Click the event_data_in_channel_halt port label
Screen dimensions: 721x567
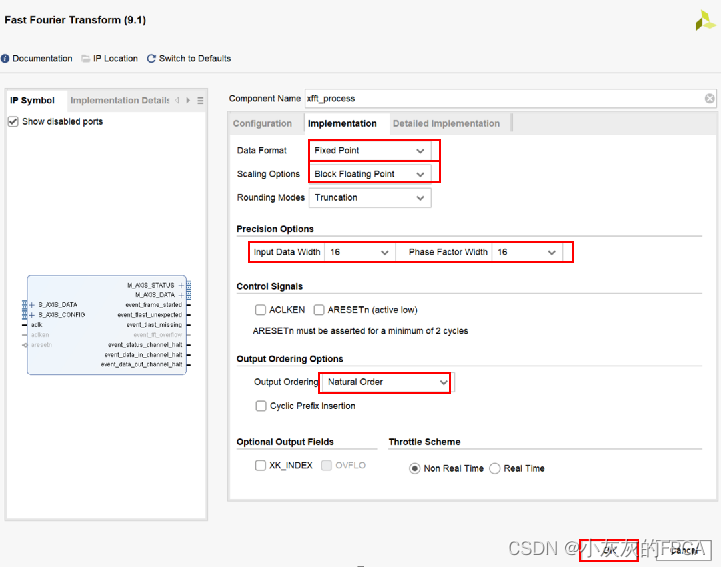click(x=143, y=355)
